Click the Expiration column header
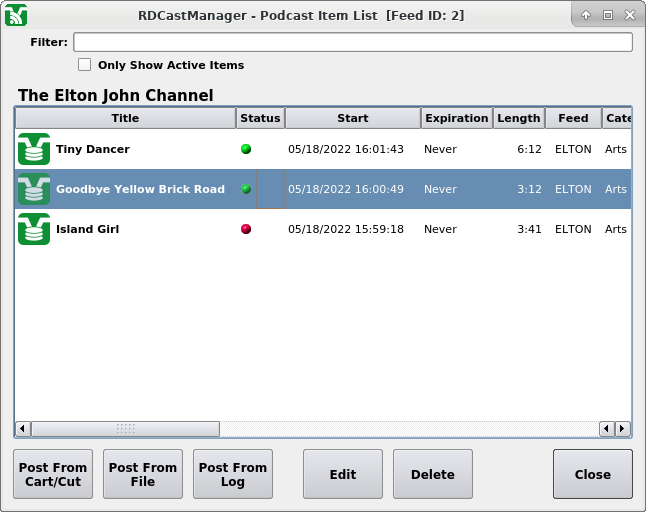Screen dimensions: 646x512 pos(456,118)
